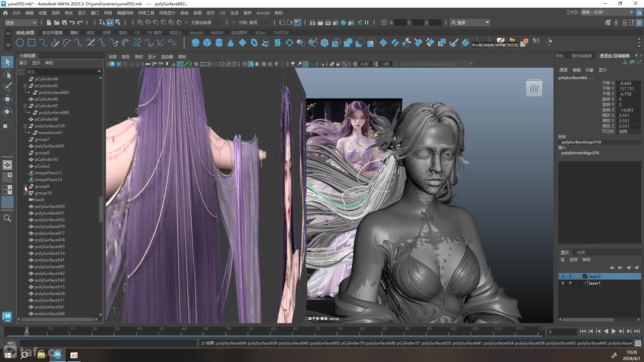Select the NURBS square shelf tool
The height and width of the screenshot is (362, 644).
pos(32,43)
